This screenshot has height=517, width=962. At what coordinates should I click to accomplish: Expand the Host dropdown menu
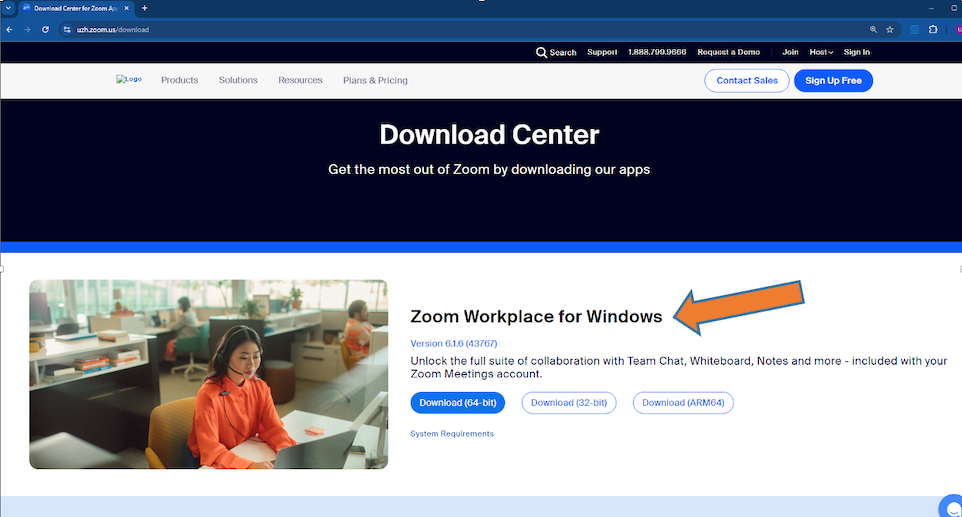[x=821, y=52]
